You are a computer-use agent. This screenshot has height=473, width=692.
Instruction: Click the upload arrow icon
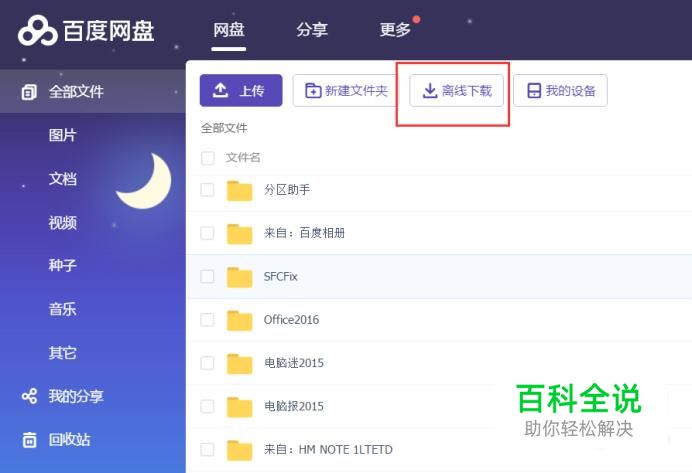(220, 90)
